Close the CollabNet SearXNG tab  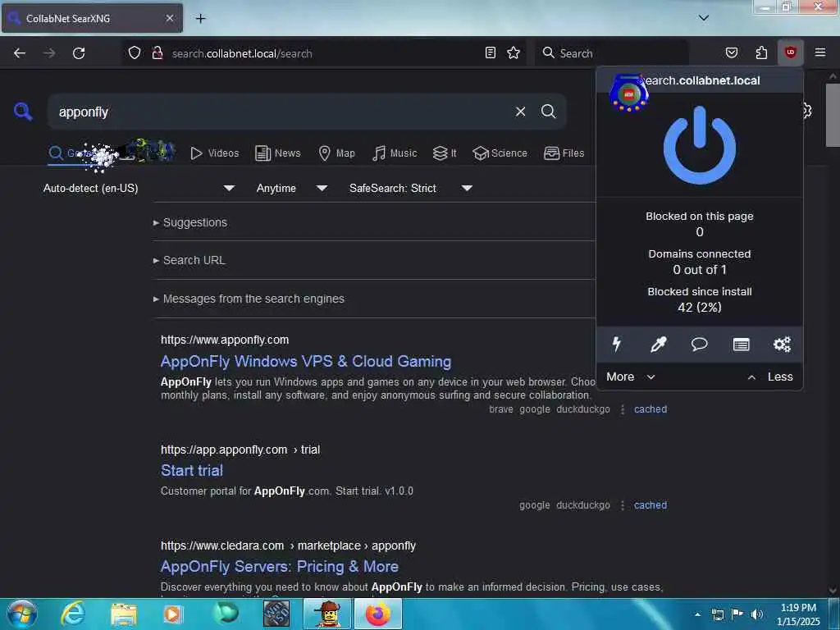pyautogui.click(x=169, y=18)
